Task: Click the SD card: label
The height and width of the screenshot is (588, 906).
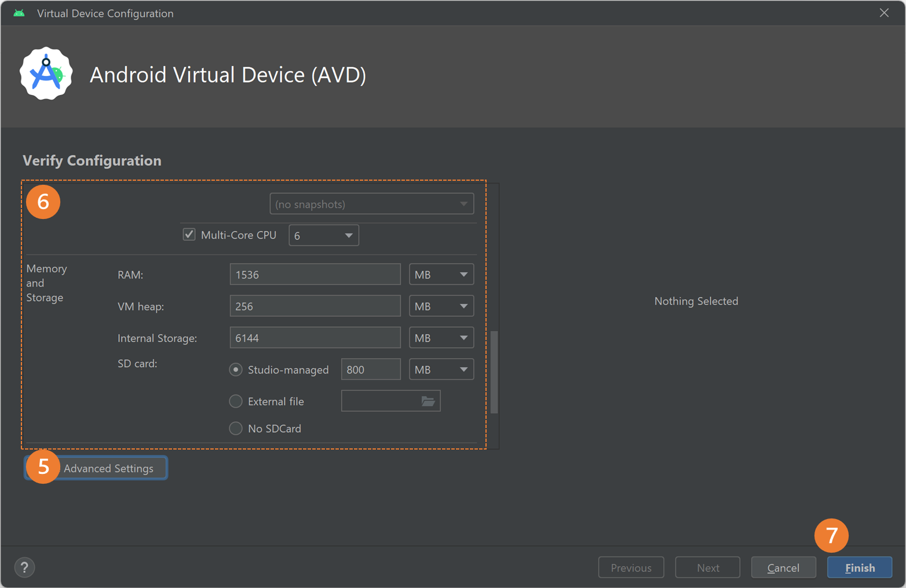Action: [137, 364]
